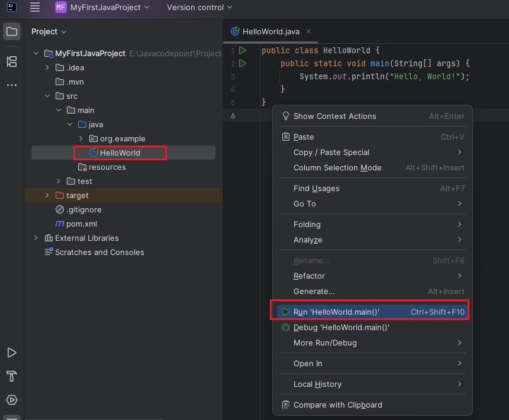Screen dimensions: 509x420
Task: Click the lightbulb Show Context Actions icon
Action: (286, 116)
